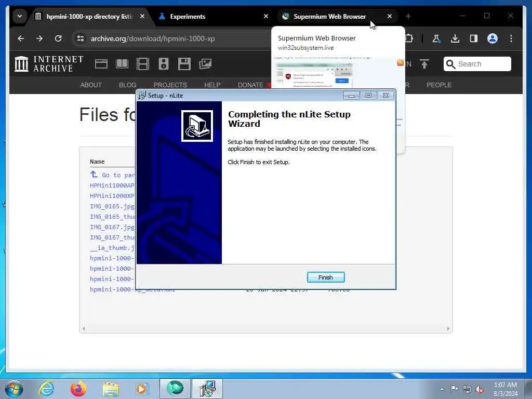
Task: Open the ABOUT menu link
Action: 91,85
